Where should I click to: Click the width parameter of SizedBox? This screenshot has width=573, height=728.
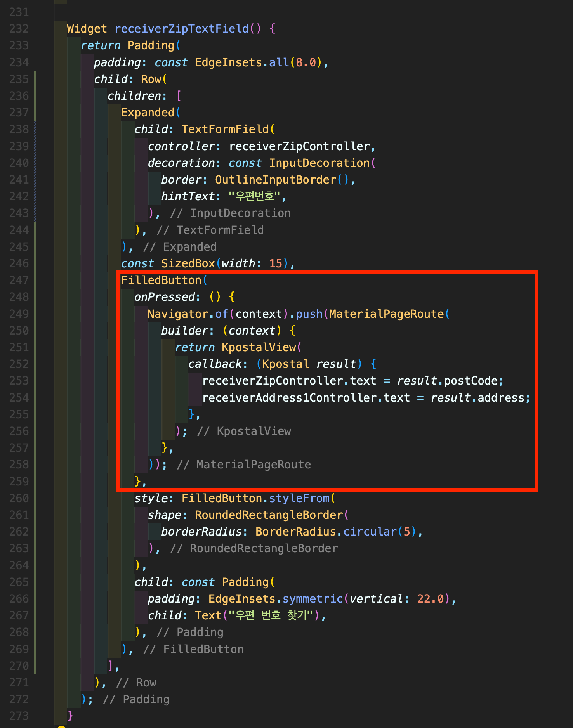(238, 263)
